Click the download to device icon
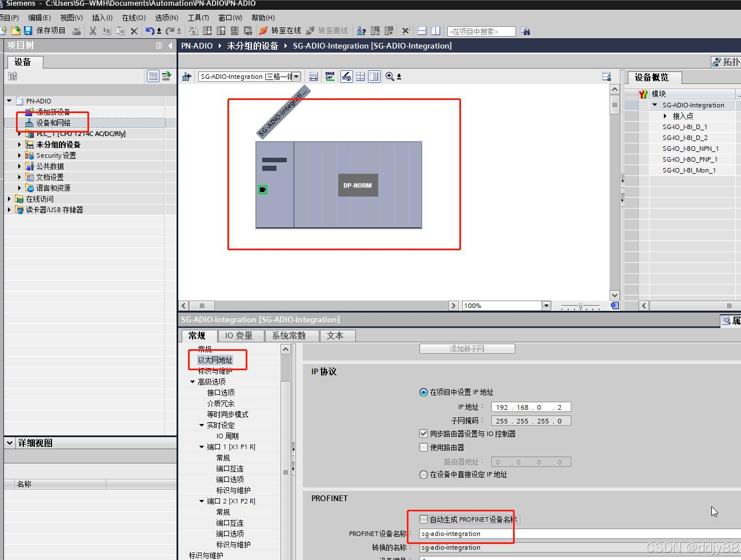The image size is (741, 560). 207,30
